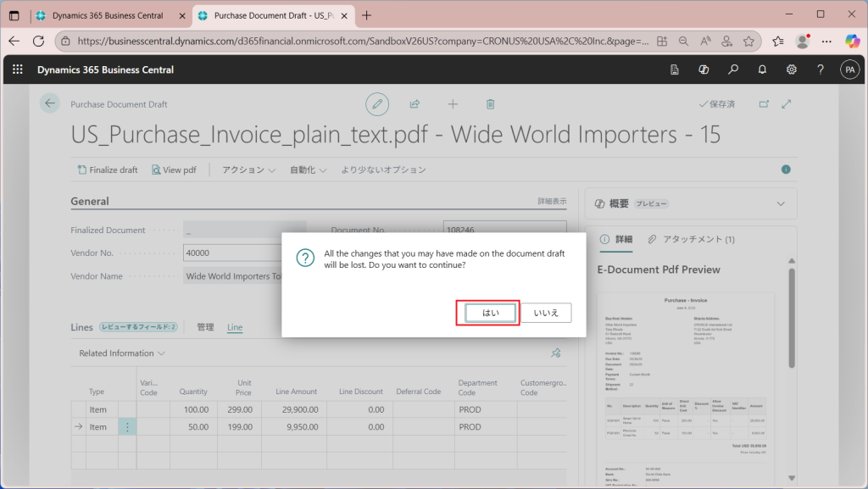The height and width of the screenshot is (489, 868).
Task: Switch to the アタッチメント (1) tab
Action: coord(691,239)
